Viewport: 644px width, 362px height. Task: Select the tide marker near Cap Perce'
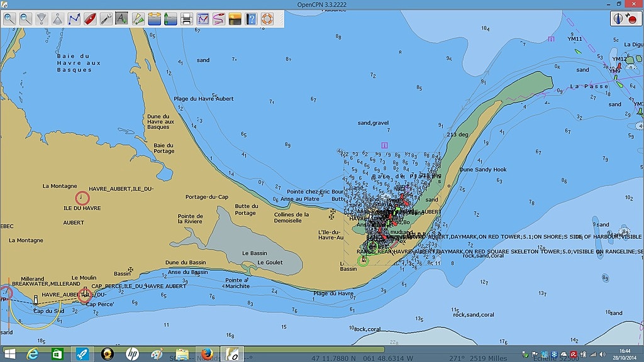(85, 295)
